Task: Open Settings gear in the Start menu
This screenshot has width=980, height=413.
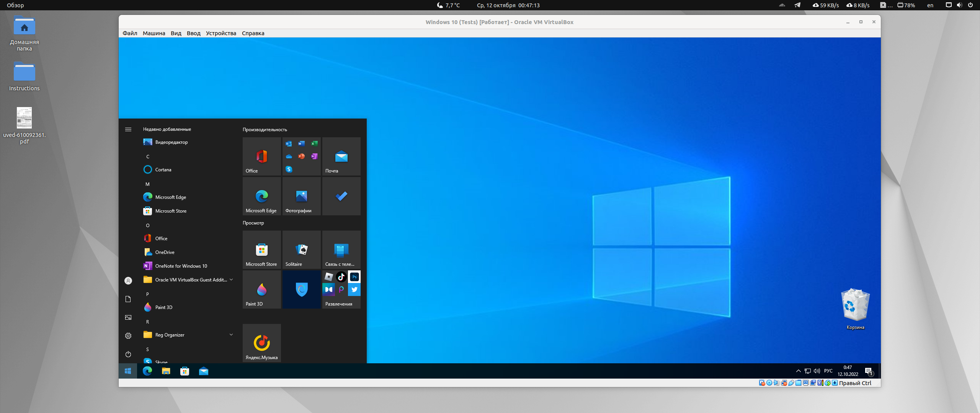Action: [128, 336]
